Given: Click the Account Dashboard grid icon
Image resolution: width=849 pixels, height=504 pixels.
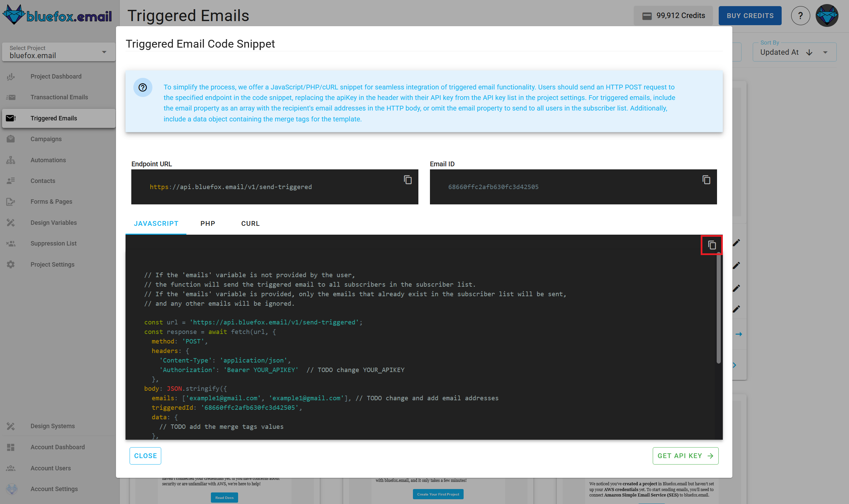Looking at the screenshot, I should pyautogui.click(x=11, y=447).
